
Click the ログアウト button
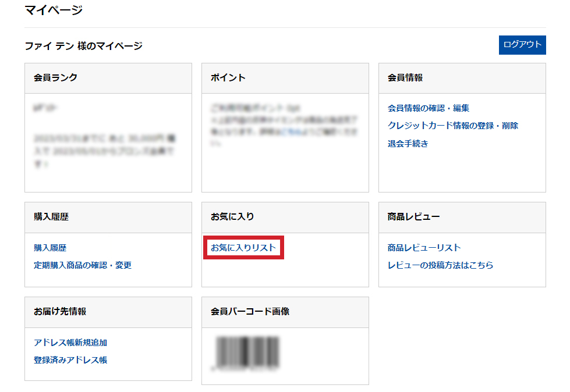(522, 45)
